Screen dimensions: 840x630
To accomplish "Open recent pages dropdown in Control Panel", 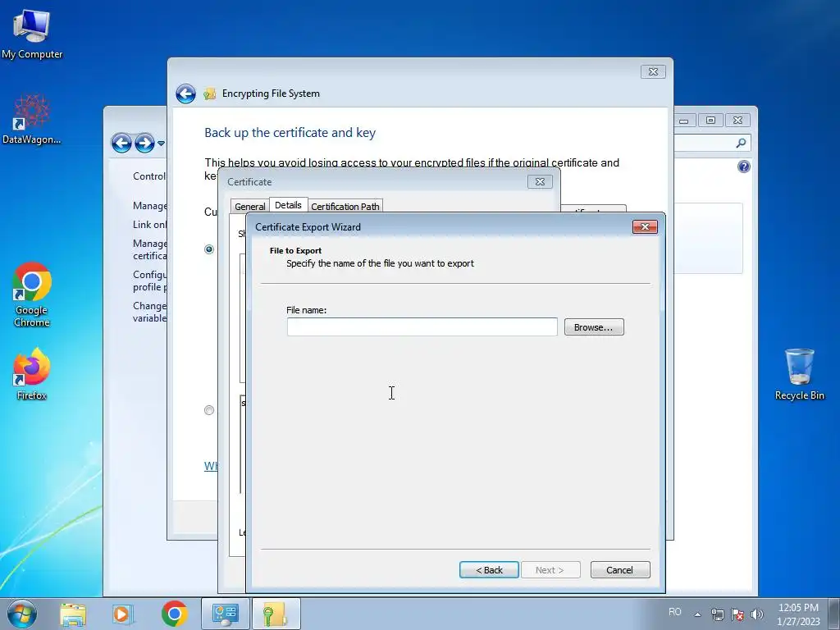I will (x=161, y=143).
